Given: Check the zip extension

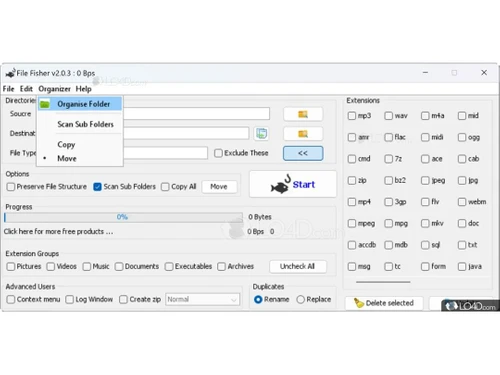Looking at the screenshot, I should (x=352, y=180).
